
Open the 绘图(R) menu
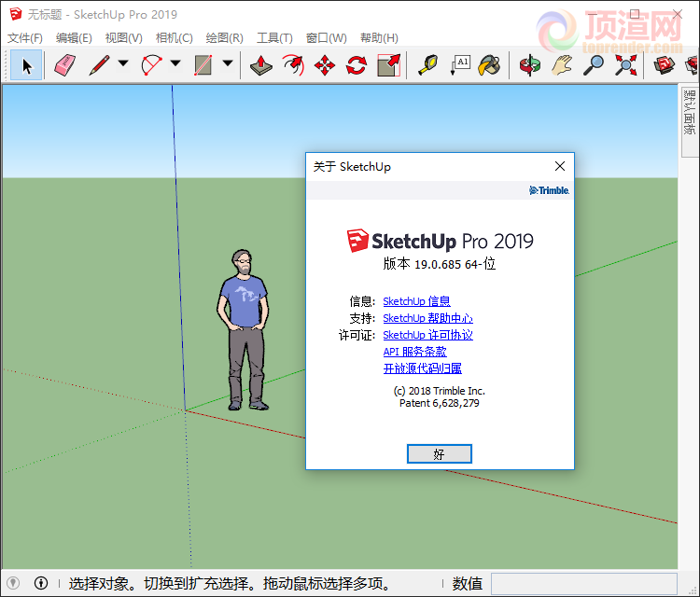pyautogui.click(x=225, y=38)
